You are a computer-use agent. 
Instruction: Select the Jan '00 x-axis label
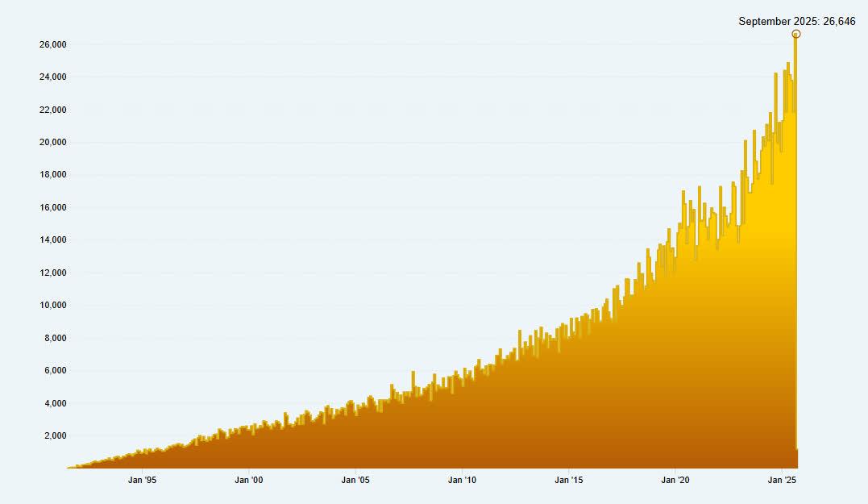click(248, 481)
